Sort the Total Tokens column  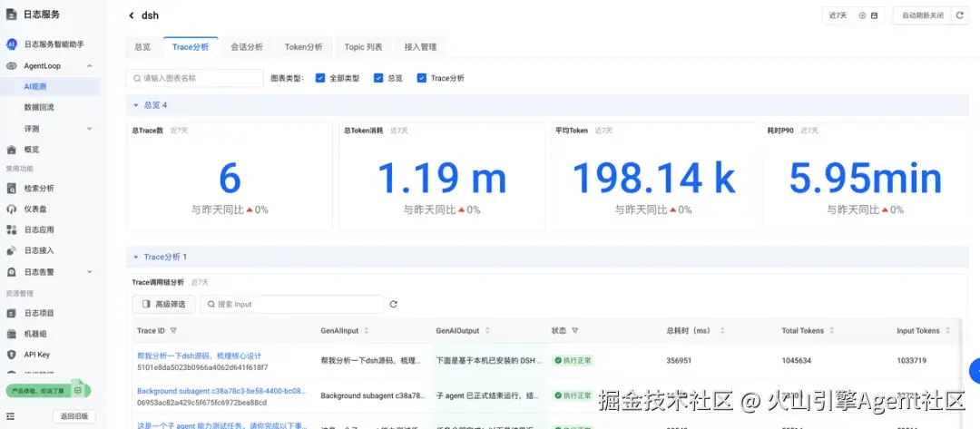point(832,330)
